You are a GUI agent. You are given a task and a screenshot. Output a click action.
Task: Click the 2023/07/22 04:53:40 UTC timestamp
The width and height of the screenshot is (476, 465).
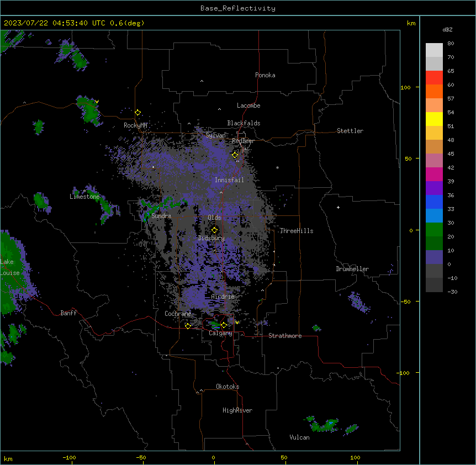[55, 23]
